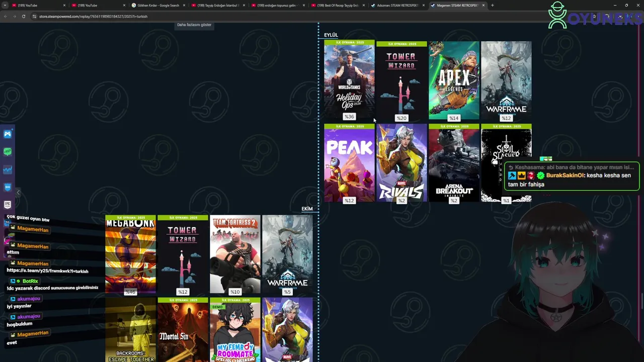Click the EKİM month heading

point(307,209)
